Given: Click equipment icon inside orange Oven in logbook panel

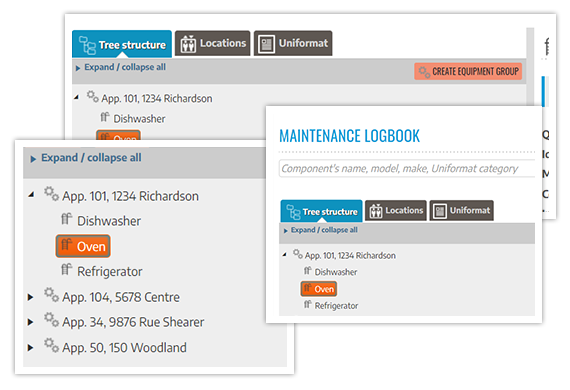Looking at the screenshot, I should click(x=308, y=288).
